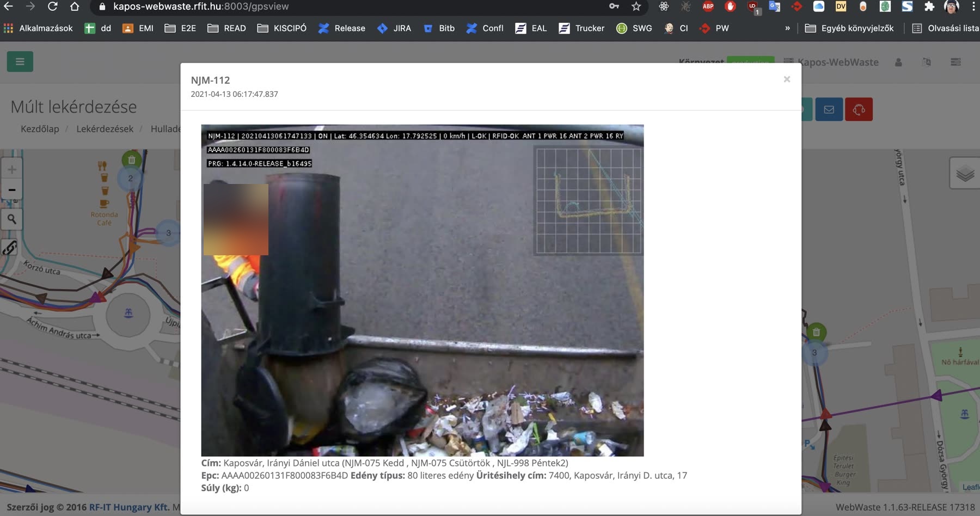Image resolution: width=980 pixels, height=516 pixels.
Task: Open the SWG bookmark
Action: 634,28
